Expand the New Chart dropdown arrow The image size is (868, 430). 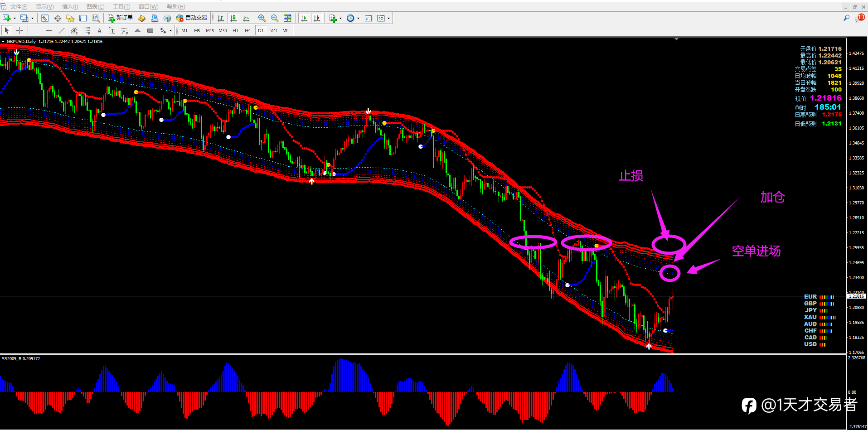click(x=15, y=19)
